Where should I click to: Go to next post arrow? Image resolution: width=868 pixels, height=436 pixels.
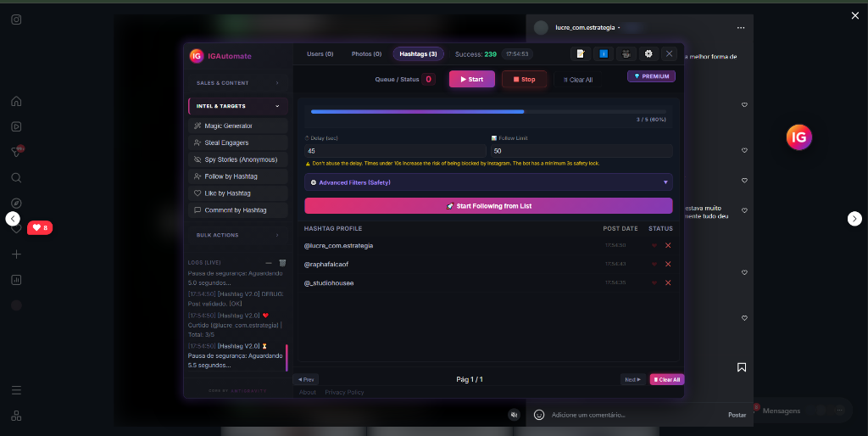click(854, 219)
